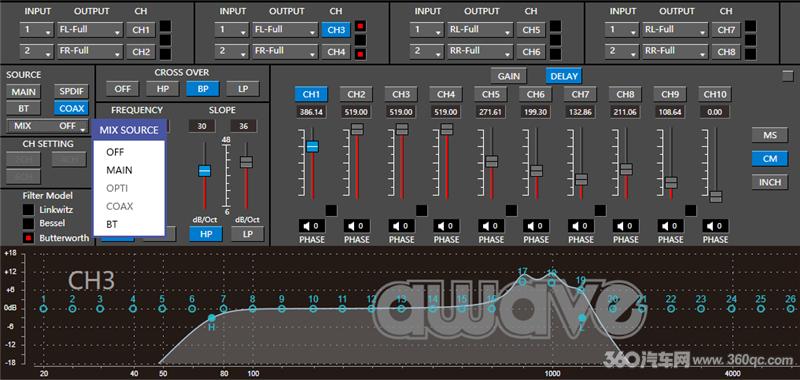Click the link square between CH1 and CH2 sliders

[x=331, y=210]
